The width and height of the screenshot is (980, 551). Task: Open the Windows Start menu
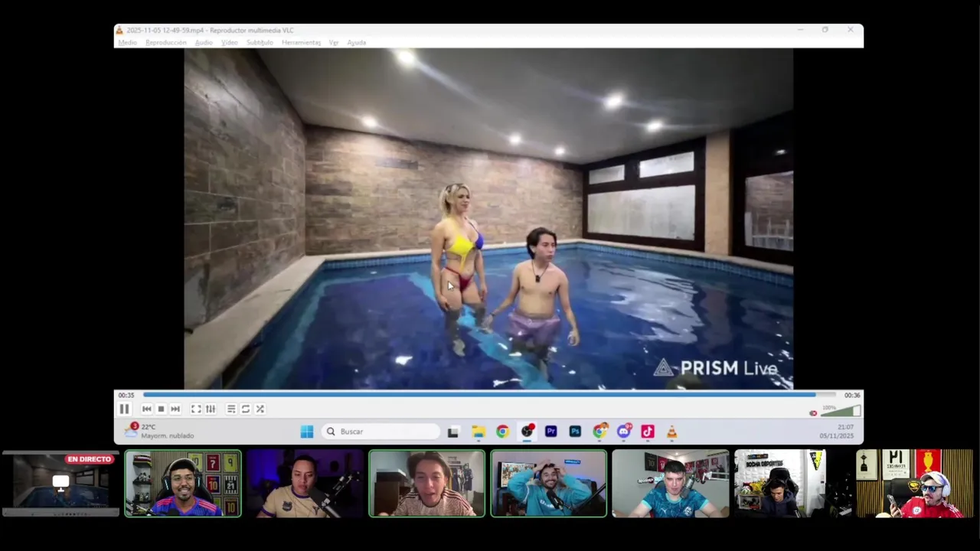click(307, 432)
